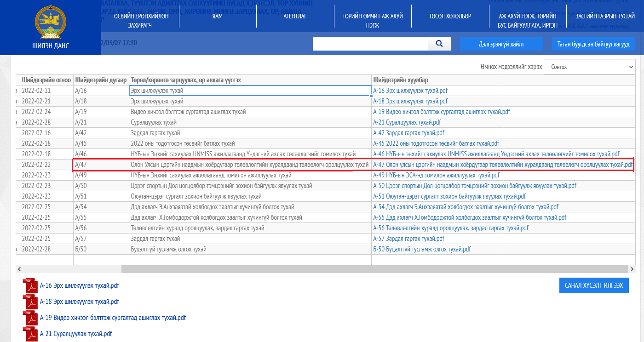Select the number cell А/42
The height and width of the screenshot is (342, 644).
101,133
